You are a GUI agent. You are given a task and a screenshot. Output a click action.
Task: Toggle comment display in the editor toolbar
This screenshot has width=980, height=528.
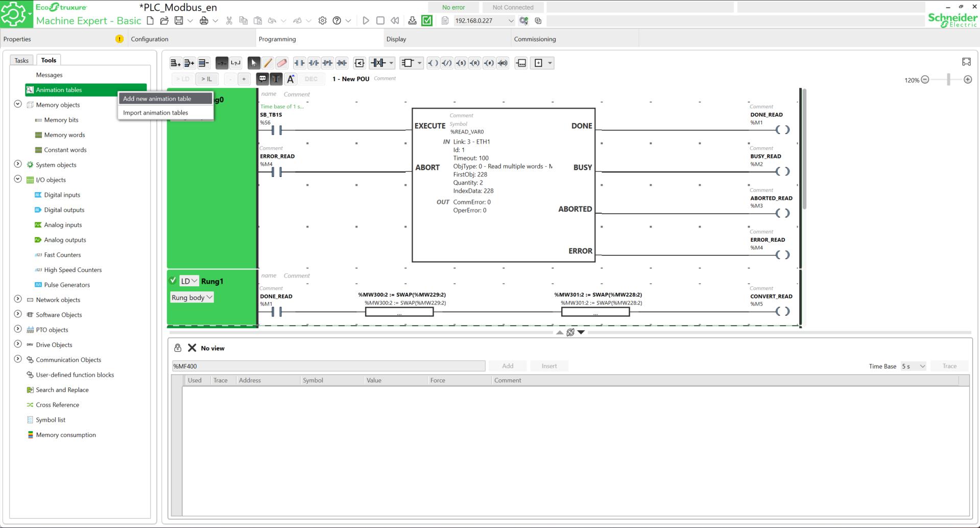(x=262, y=79)
